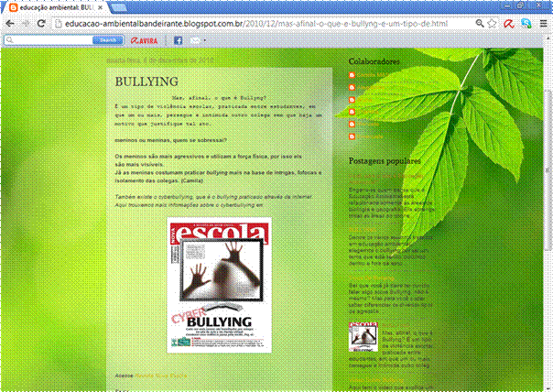Click the address bar URL text
This screenshot has height=392, width=553.
click(x=256, y=24)
